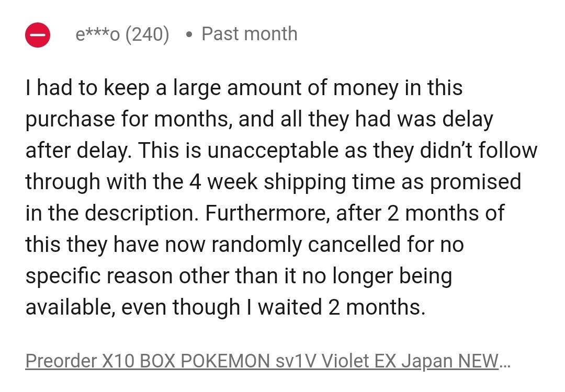Click the word 'Preorder' in the item link
This screenshot has width=565, height=392.
coord(61,361)
